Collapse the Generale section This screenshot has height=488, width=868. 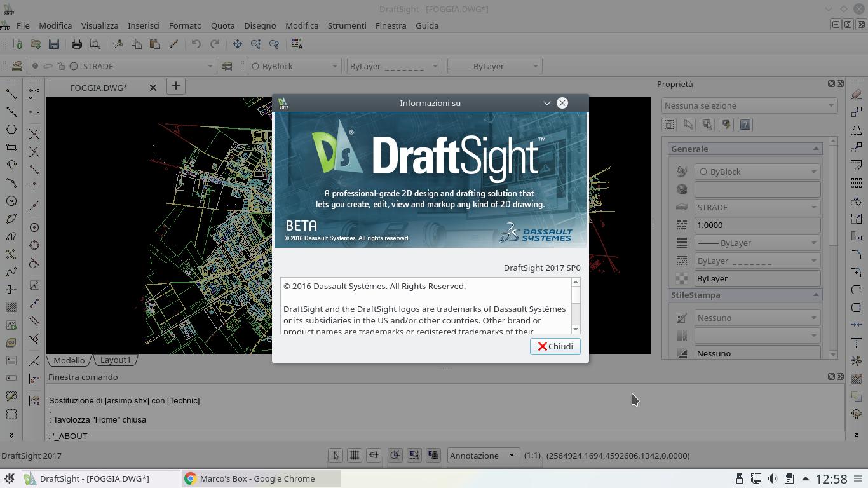pyautogui.click(x=816, y=149)
